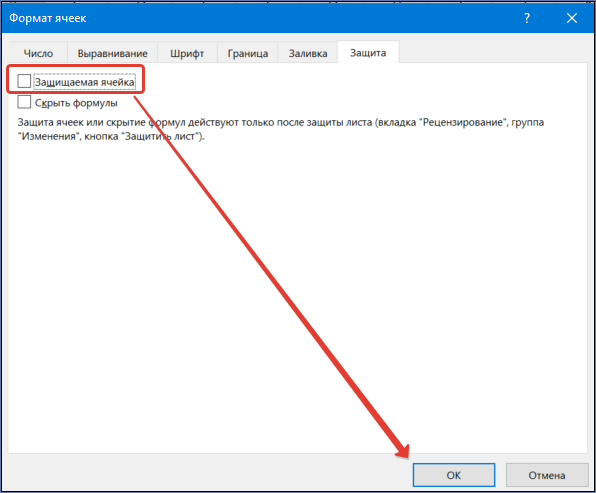Select the Шрифт tab
The width and height of the screenshot is (596, 493).
coord(187,53)
